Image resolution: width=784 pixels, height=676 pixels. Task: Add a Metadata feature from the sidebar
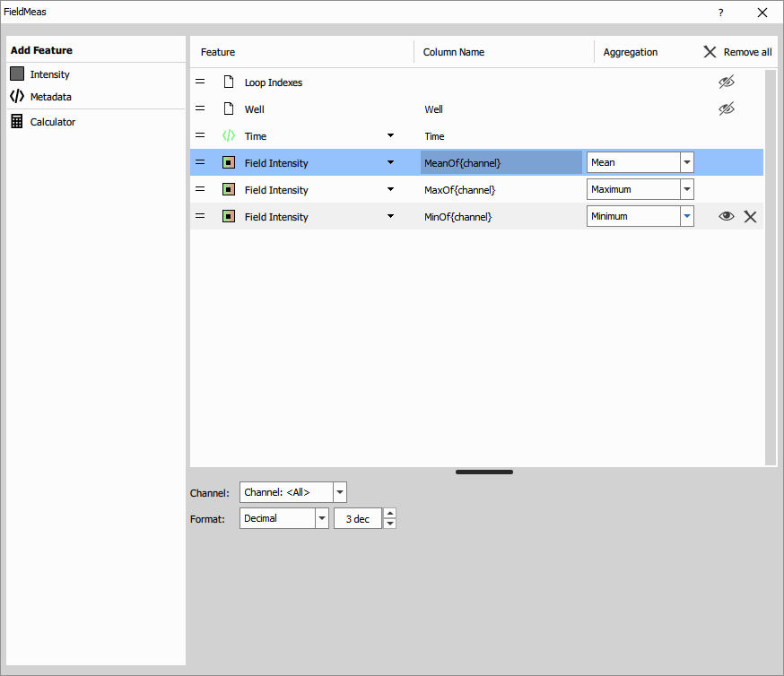[50, 97]
